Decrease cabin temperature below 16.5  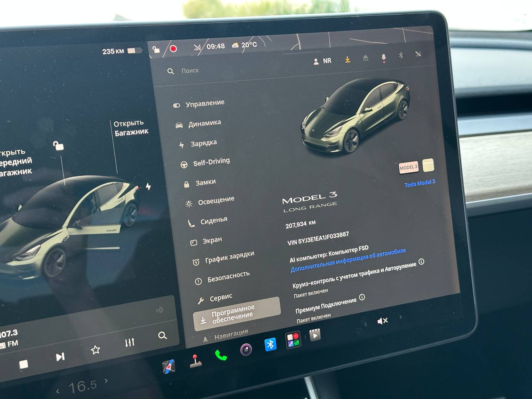[58, 391]
